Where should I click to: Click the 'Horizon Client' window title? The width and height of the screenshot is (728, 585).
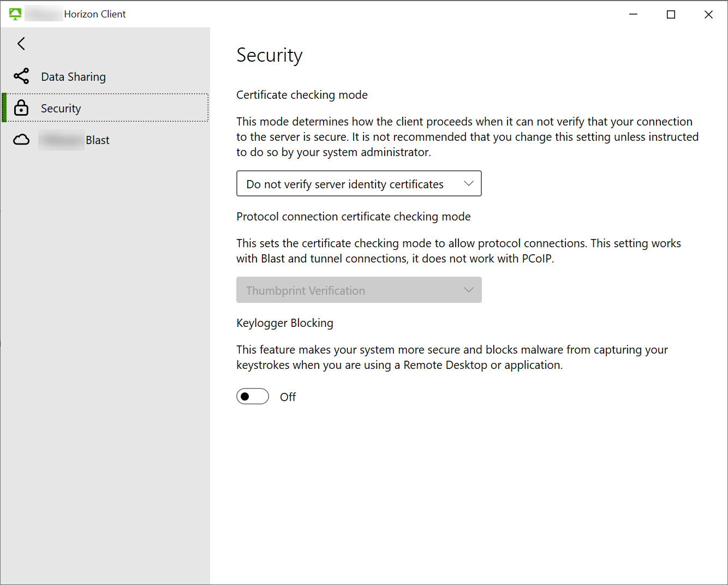[95, 14]
